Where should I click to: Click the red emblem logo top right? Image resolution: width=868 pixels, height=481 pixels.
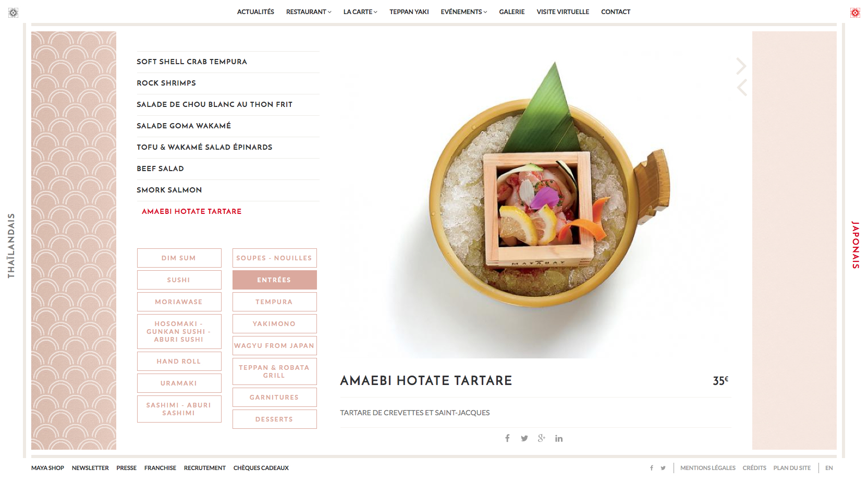pyautogui.click(x=855, y=13)
